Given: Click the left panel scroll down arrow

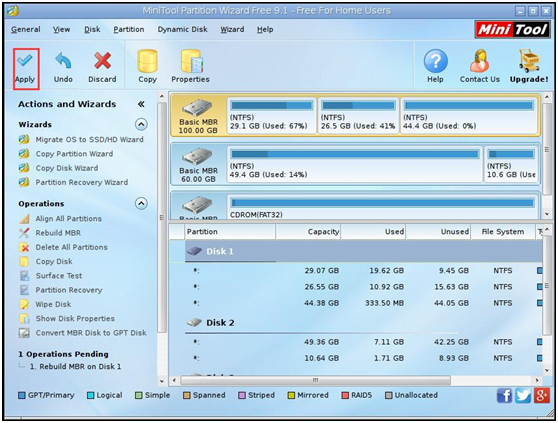Looking at the screenshot, I should tap(162, 381).
